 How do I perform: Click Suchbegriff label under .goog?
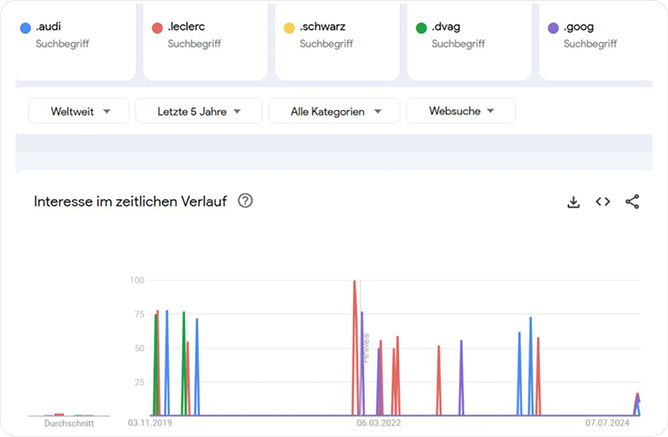point(590,43)
